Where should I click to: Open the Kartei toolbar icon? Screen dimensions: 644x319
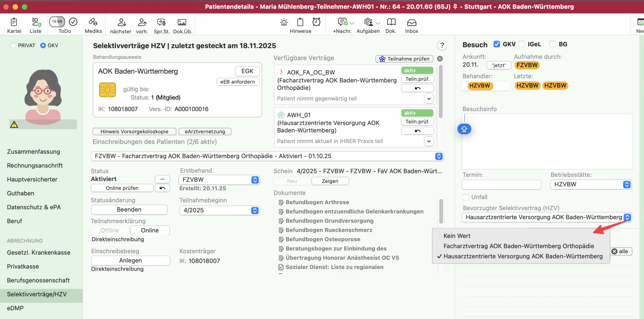pos(14,22)
